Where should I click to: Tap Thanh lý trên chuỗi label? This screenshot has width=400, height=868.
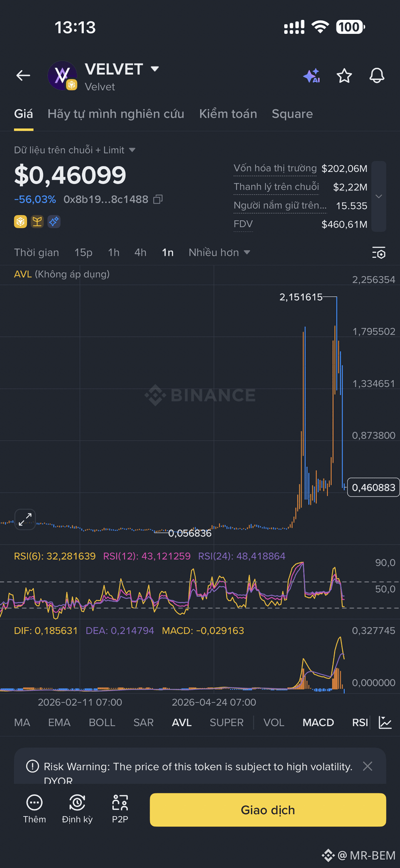click(x=276, y=186)
